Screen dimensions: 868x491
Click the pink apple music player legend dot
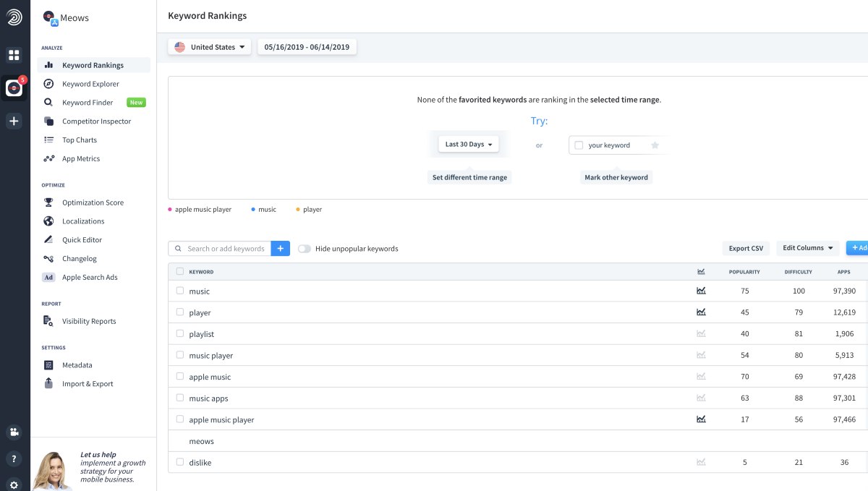(x=171, y=210)
